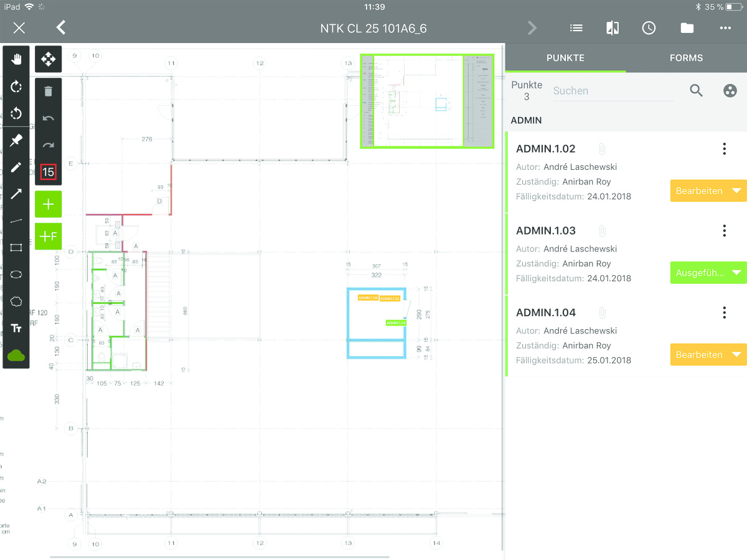Switch to the PUNKTE tab

[x=565, y=58]
